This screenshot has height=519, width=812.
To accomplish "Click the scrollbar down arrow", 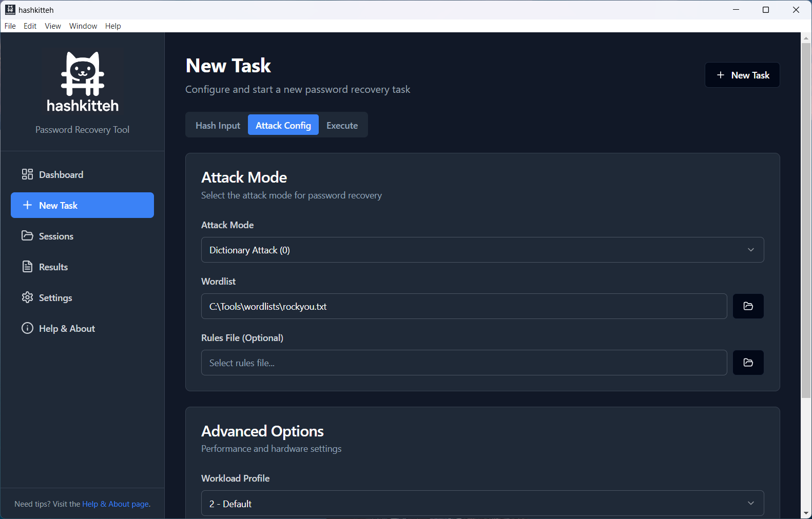I will point(806,513).
